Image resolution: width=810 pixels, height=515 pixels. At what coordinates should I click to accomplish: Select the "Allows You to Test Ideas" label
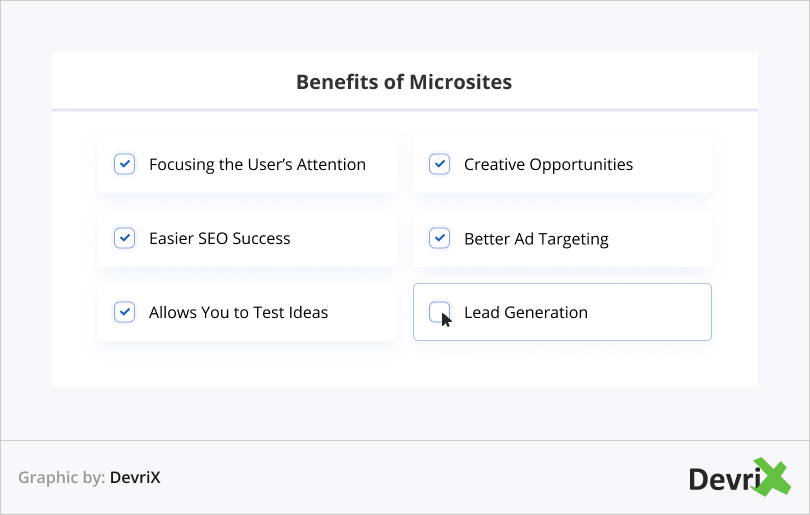click(x=238, y=312)
